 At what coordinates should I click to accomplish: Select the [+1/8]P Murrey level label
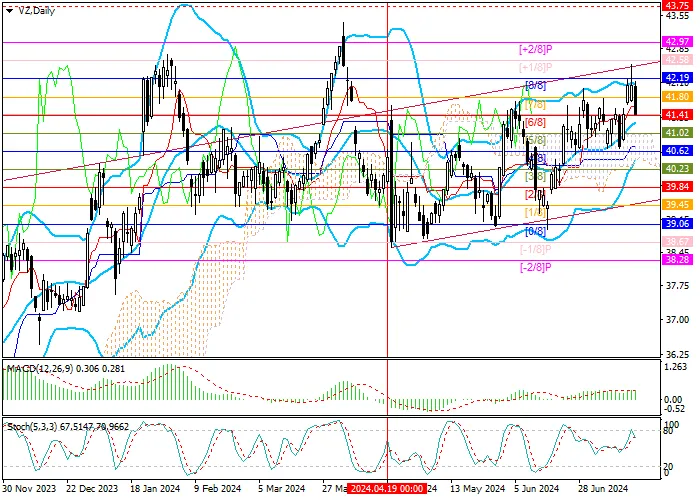coord(536,67)
